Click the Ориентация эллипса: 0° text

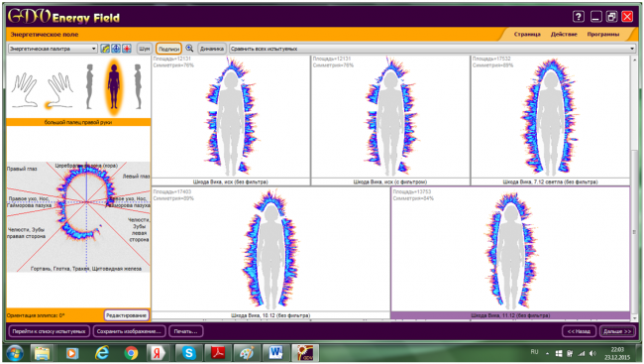(36, 315)
